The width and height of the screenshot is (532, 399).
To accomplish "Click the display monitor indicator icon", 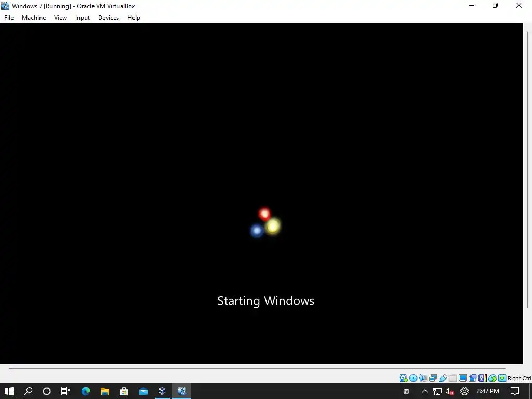I will [462, 378].
